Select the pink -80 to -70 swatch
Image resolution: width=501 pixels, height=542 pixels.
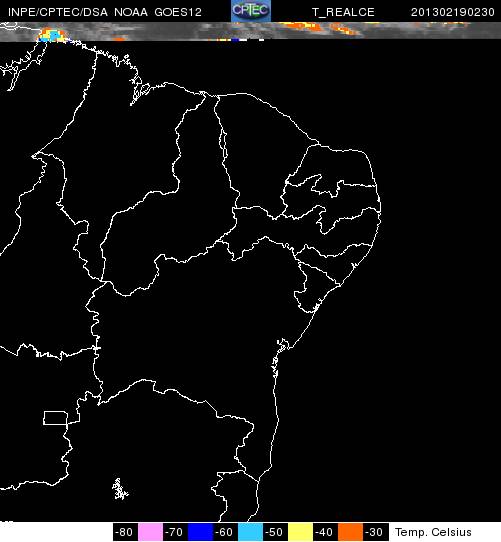[x=150, y=532]
